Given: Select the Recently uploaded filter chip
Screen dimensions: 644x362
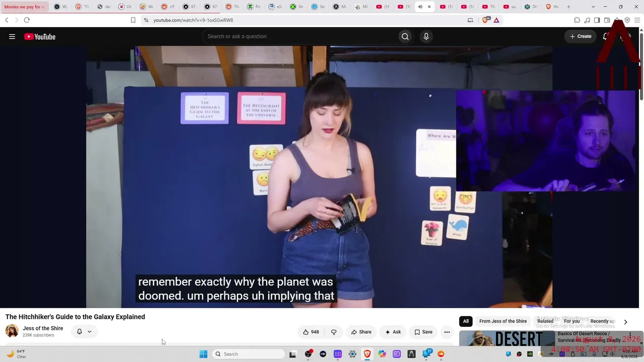Looking at the screenshot, I should point(602,321).
